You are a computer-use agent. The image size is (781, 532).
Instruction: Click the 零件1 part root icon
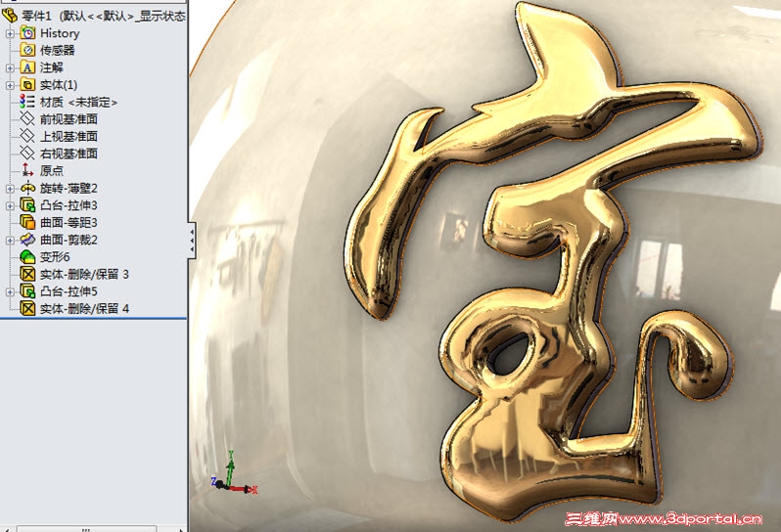point(10,16)
